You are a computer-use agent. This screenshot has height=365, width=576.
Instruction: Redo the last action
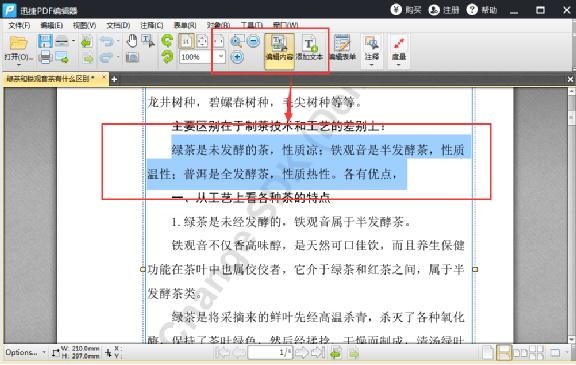pos(107,57)
